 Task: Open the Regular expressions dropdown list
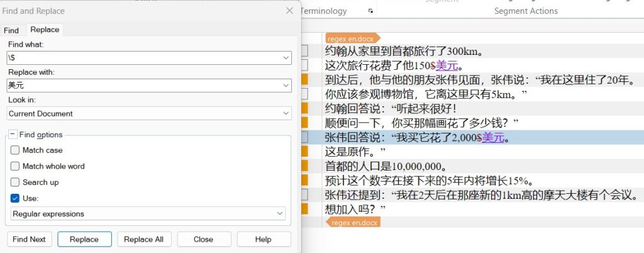point(280,214)
